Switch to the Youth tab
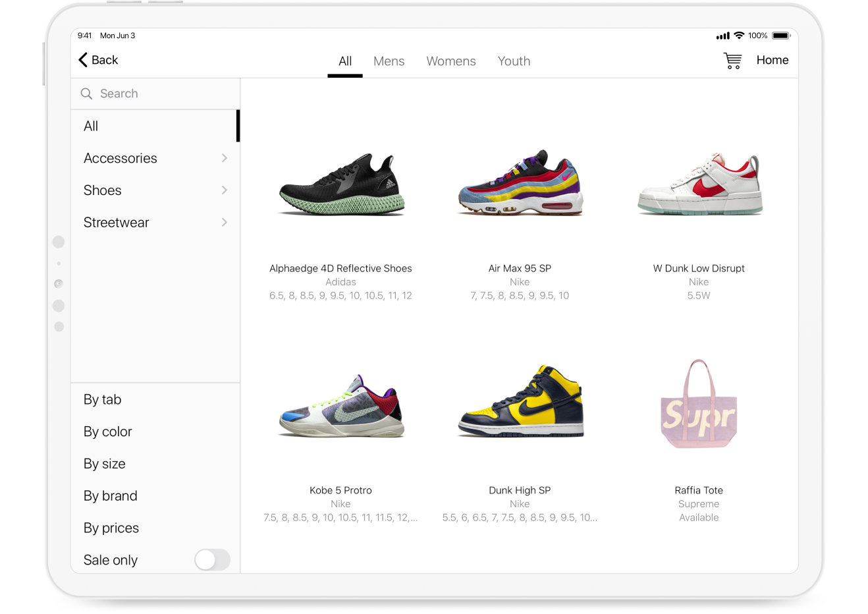 [514, 61]
